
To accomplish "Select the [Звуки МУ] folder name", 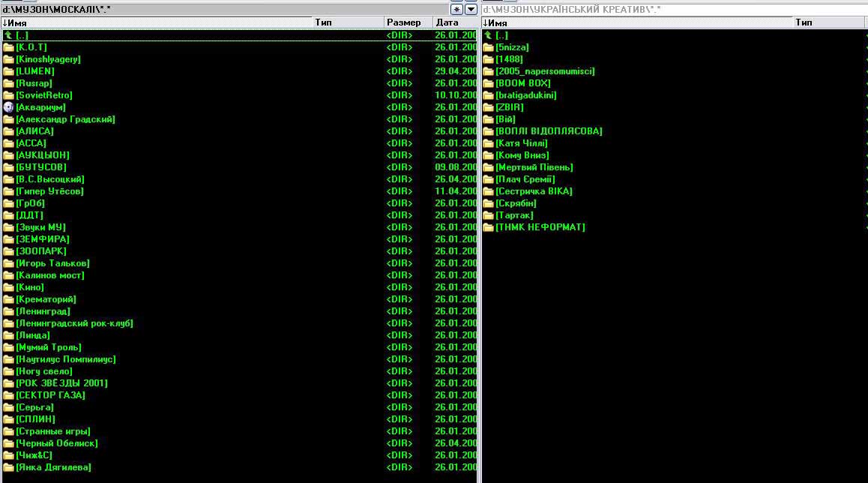I will (41, 227).
